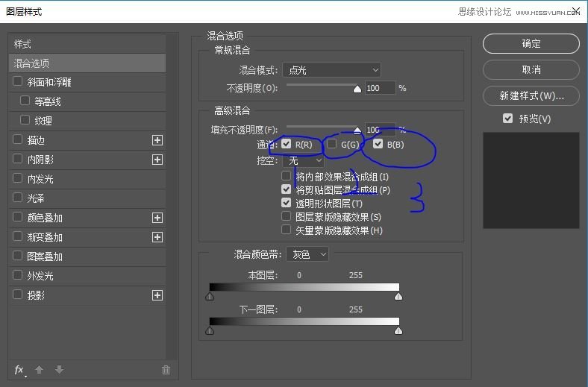
Task: Check 图层蒙版隐藏效果 checkbox
Action: pyautogui.click(x=286, y=216)
